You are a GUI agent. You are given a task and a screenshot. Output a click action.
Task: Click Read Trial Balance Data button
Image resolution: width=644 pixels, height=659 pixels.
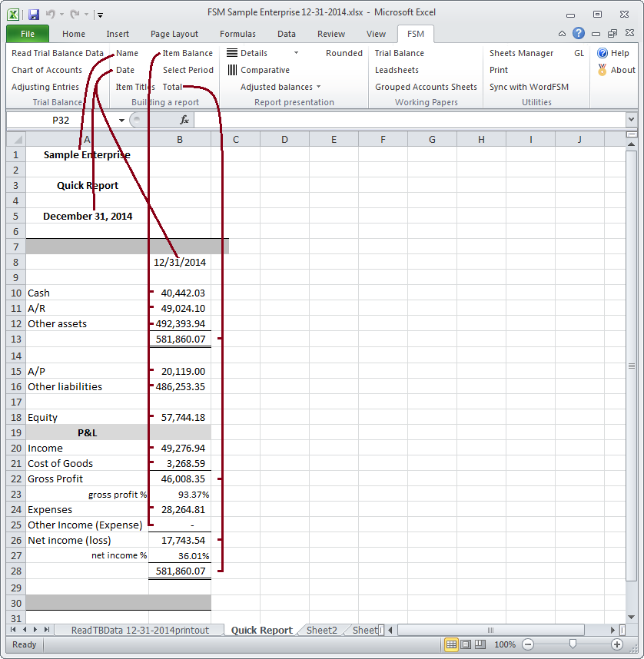click(x=58, y=53)
